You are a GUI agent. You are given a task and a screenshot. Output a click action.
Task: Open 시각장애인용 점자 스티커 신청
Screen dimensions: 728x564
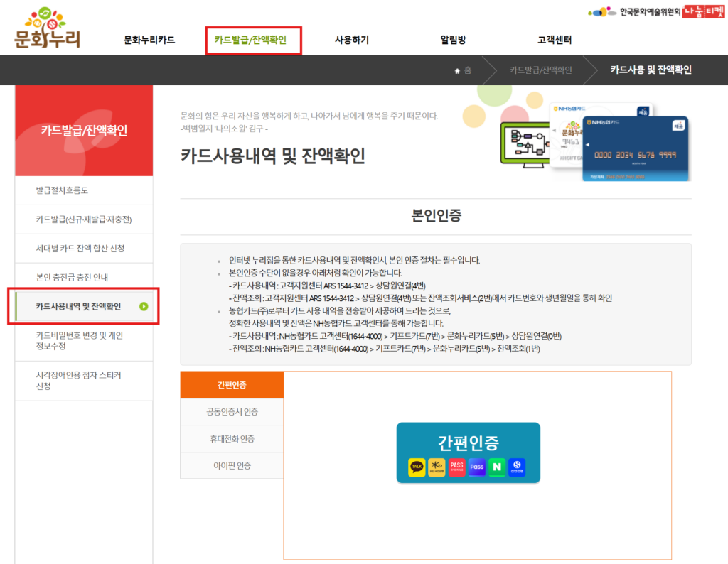84,381
